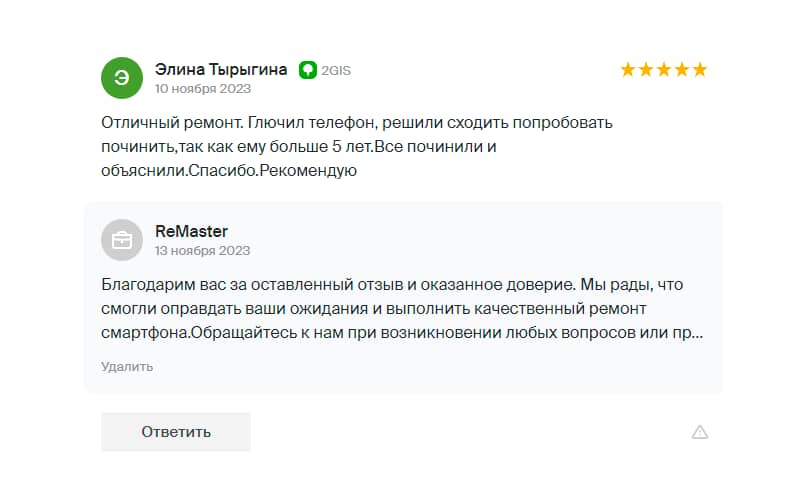Report review via the warning triangle icon
The image size is (805, 501).
click(x=700, y=432)
